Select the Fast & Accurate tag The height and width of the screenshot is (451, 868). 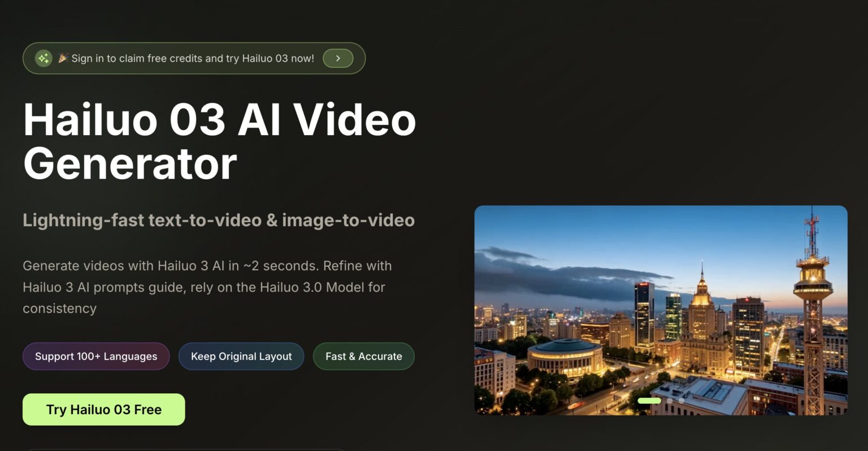[364, 356]
